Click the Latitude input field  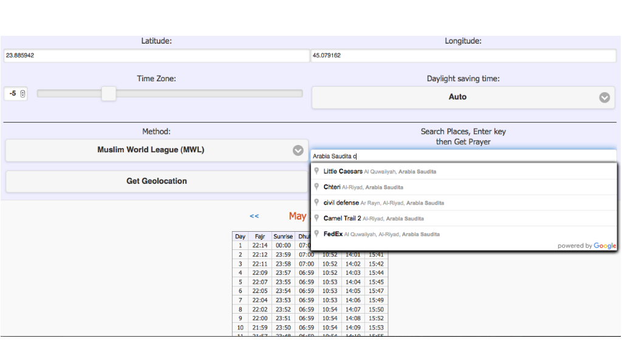tap(157, 55)
